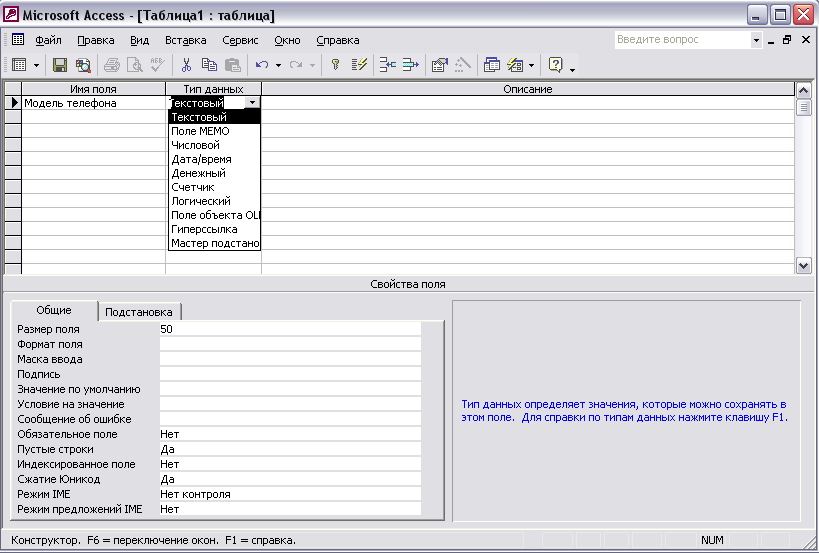Screen dimensions: 819x553
Task: Click the Режим IME value Нет контроля
Action: (290, 494)
